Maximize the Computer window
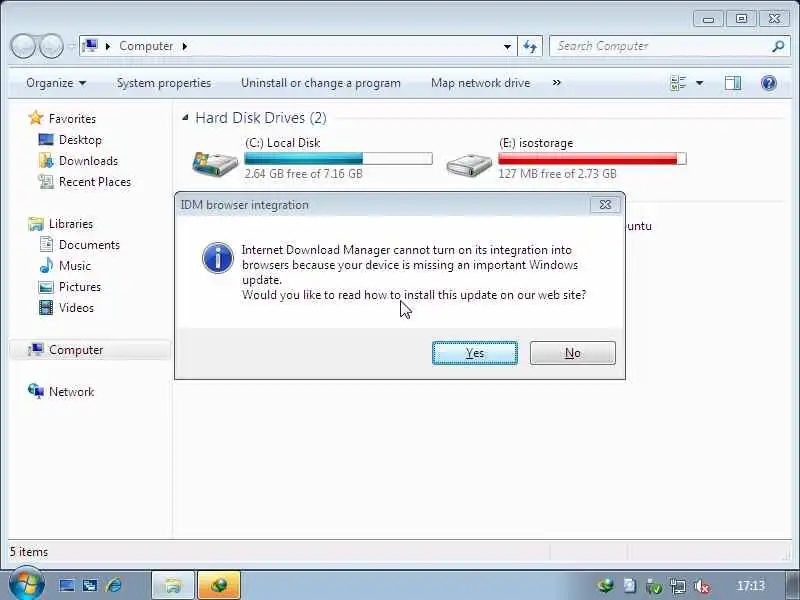The width and height of the screenshot is (800, 600). tap(741, 19)
